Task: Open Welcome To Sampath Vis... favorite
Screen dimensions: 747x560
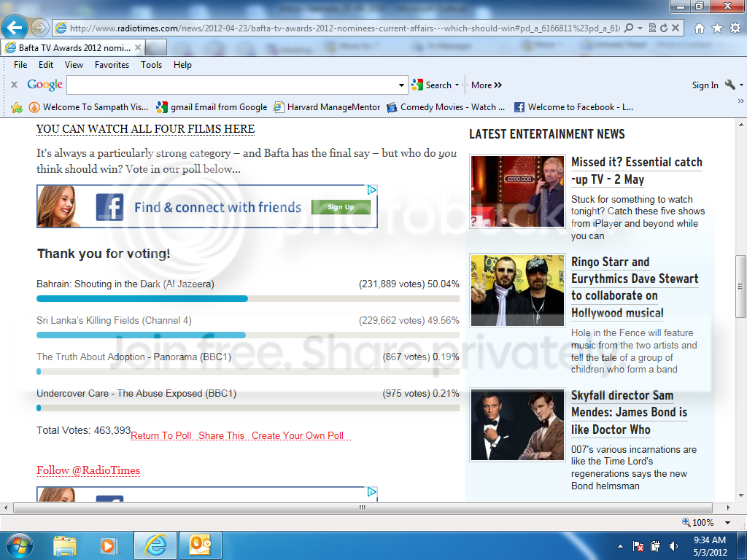Action: [x=88, y=107]
